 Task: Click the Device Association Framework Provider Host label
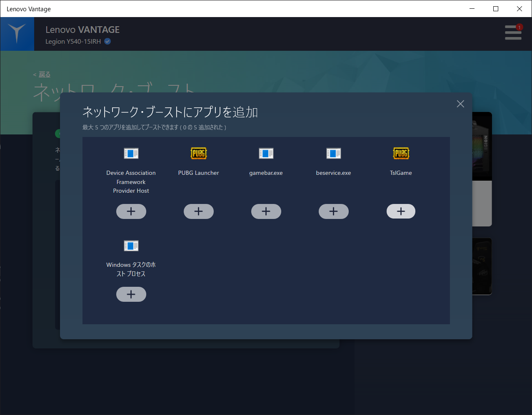pyautogui.click(x=131, y=182)
